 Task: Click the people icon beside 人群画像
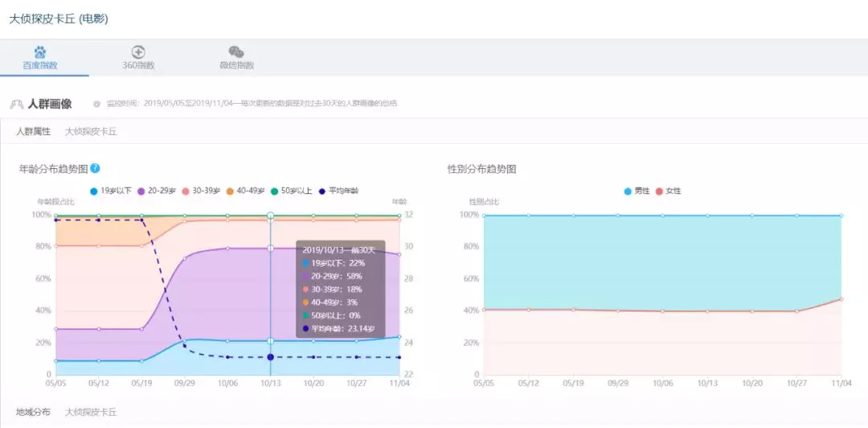pyautogui.click(x=17, y=104)
